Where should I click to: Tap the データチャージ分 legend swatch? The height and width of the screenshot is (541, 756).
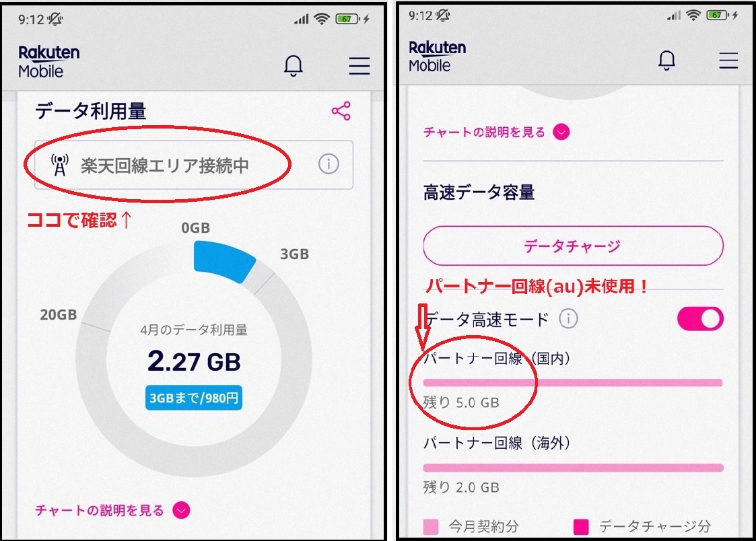click(x=582, y=527)
